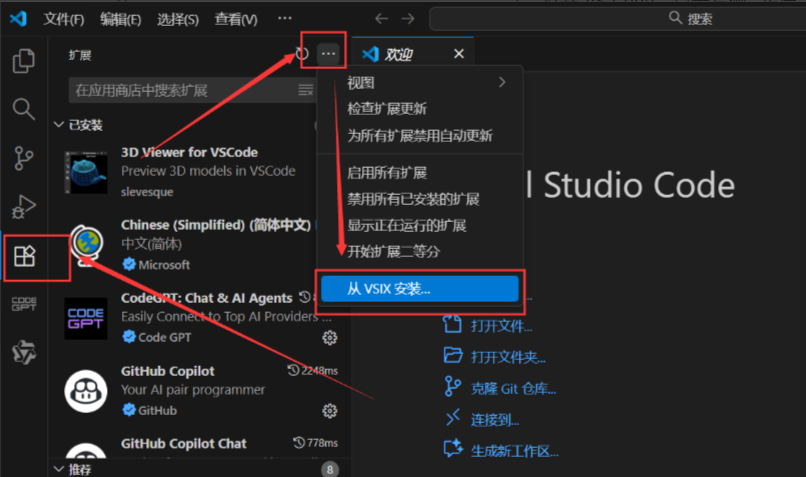
Task: Open the Search view in activity bar
Action: click(x=24, y=109)
